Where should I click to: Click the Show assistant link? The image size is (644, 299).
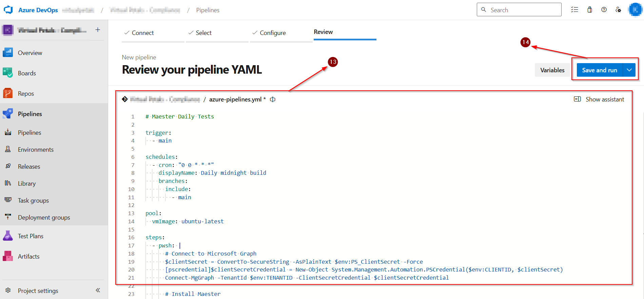click(605, 99)
